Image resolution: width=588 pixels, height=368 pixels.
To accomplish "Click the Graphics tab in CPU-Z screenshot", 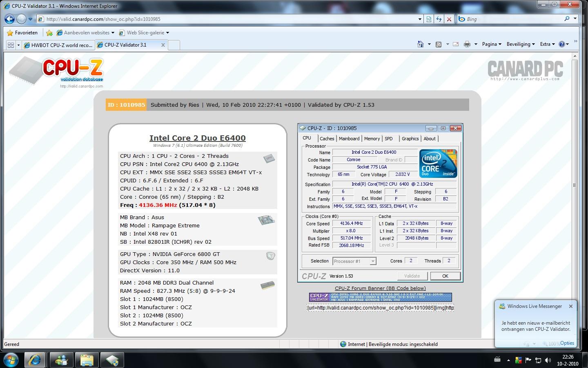I will (410, 139).
